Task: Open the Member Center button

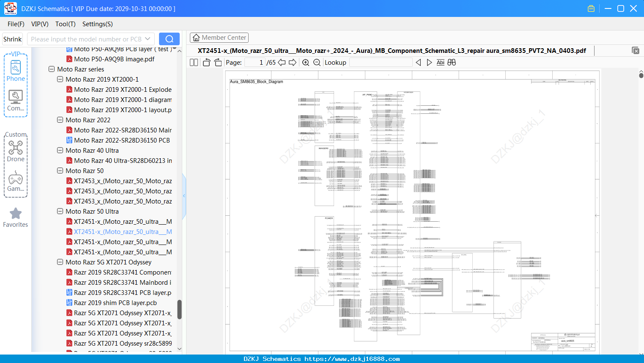Action: (x=219, y=38)
